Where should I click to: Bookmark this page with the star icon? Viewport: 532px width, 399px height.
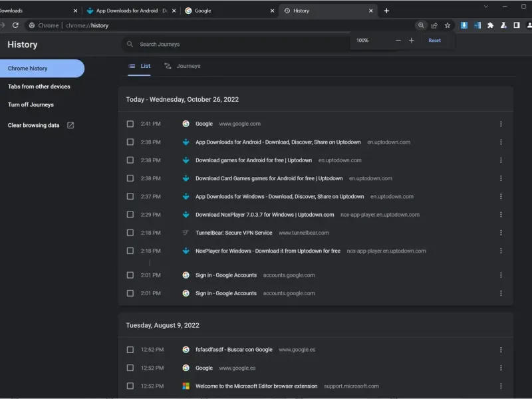[x=448, y=25]
